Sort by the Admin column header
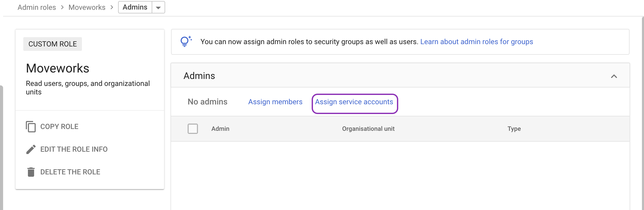The image size is (644, 210). point(220,129)
